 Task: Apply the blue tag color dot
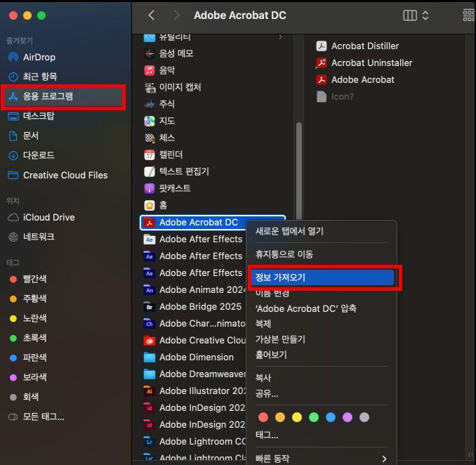(331, 417)
